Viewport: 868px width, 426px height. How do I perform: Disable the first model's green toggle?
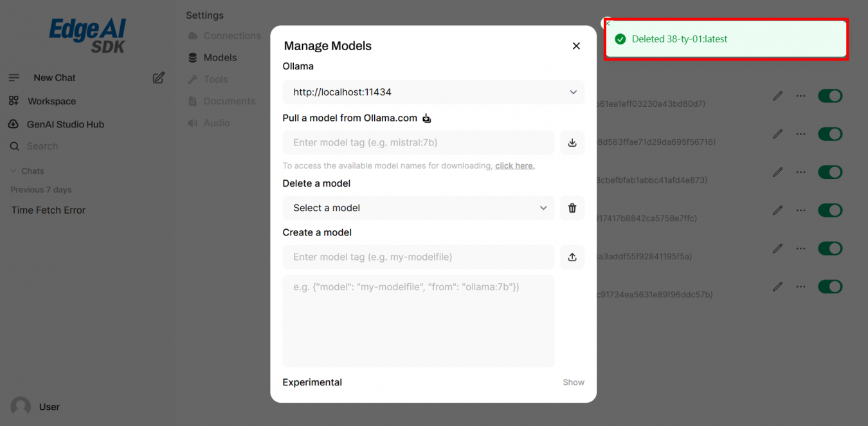(x=829, y=96)
